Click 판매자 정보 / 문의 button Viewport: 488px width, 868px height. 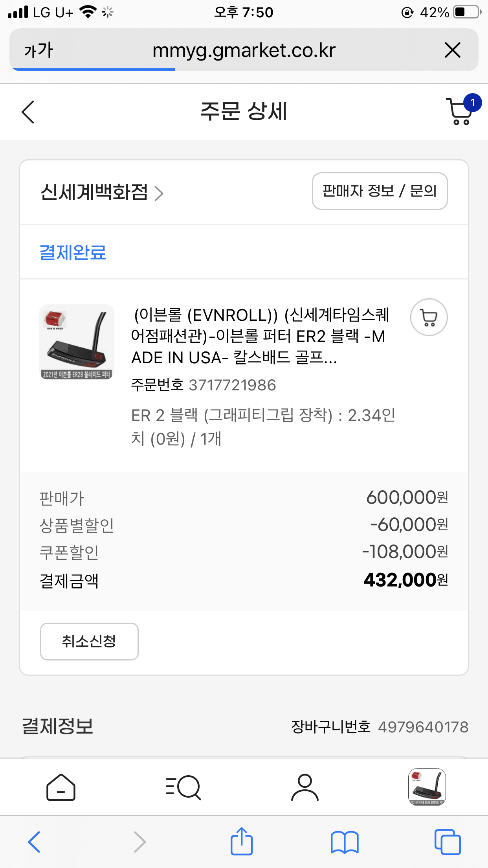380,191
